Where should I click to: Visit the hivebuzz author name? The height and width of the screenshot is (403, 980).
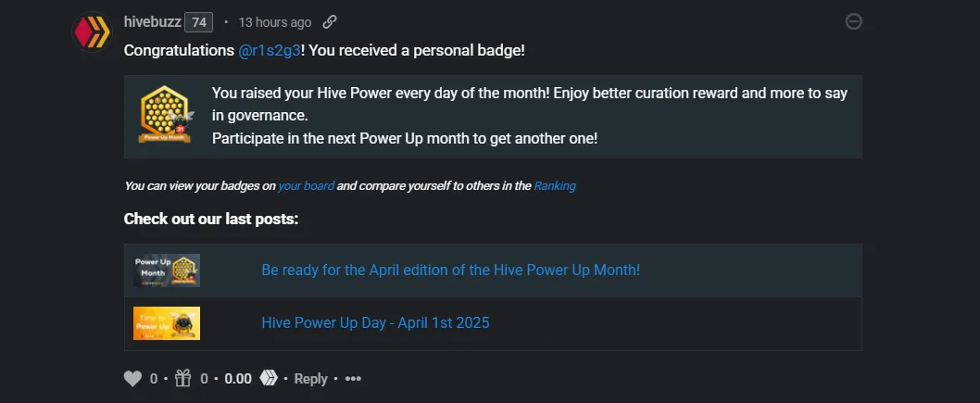point(153,22)
